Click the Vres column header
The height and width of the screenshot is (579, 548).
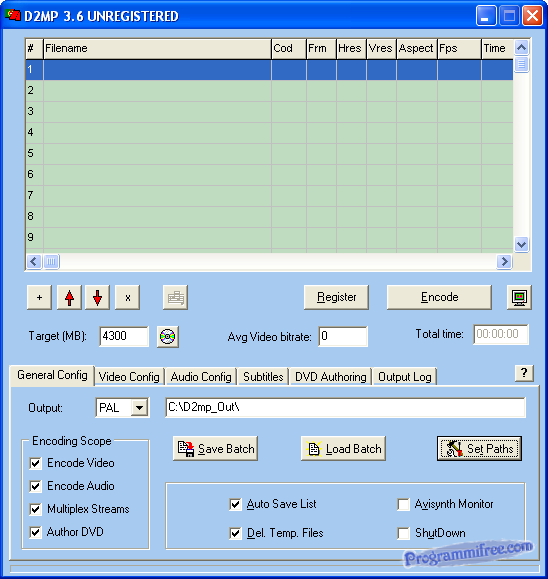[x=381, y=48]
